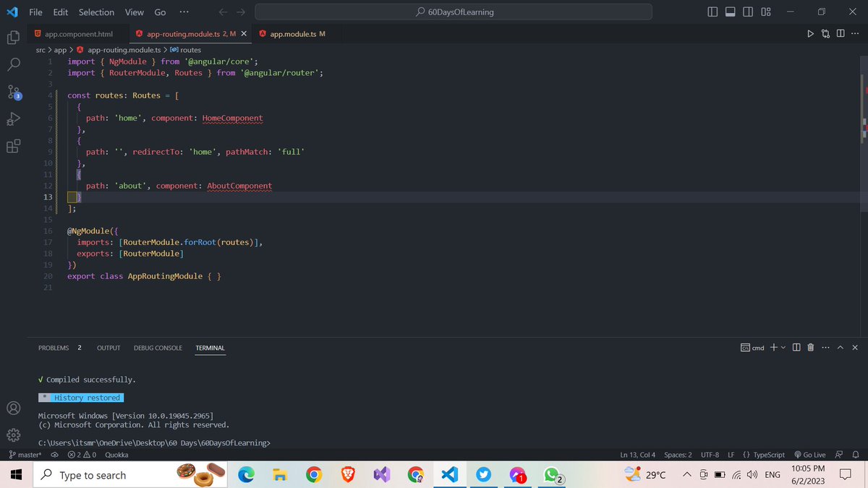
Task: Toggle the Panel visibility icon
Action: coord(731,10)
